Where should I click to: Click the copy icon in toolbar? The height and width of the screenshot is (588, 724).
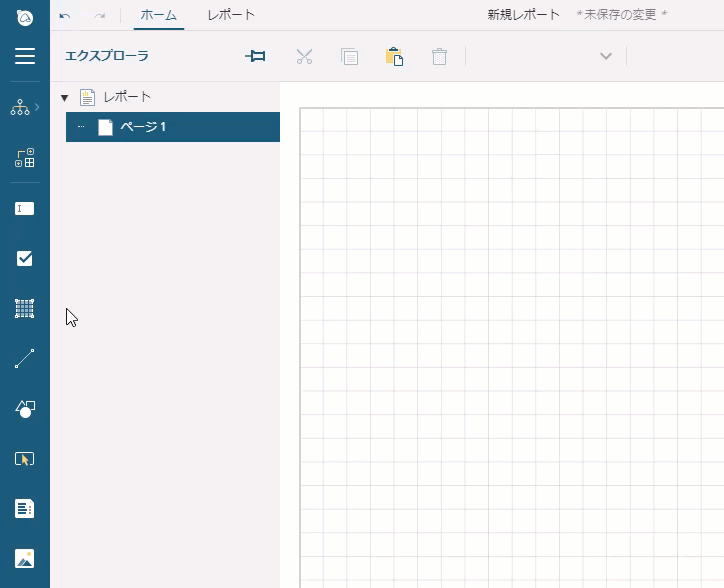349,57
